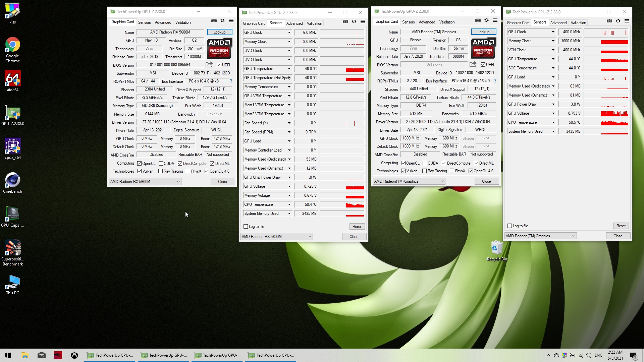Viewport: 644px width, 362px height.
Task: Click Lookup button for AMD Radeon(TM) Graphics
Action: point(483,32)
